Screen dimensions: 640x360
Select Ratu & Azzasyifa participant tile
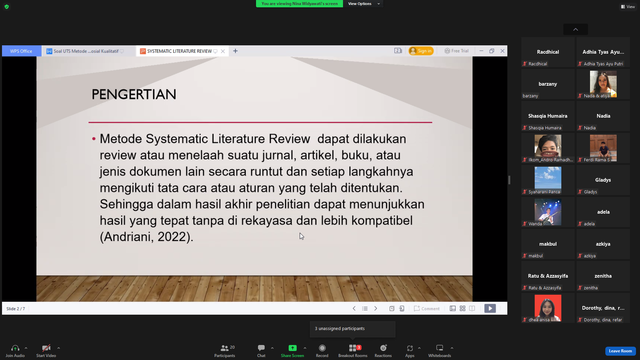pyautogui.click(x=548, y=276)
